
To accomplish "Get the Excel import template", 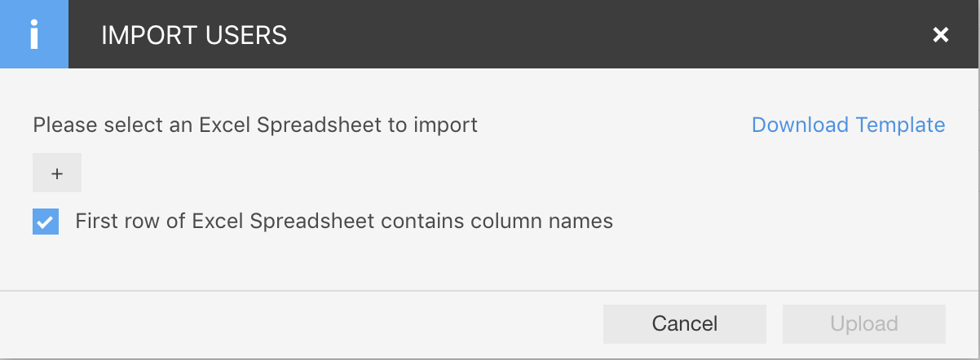I will (x=848, y=125).
